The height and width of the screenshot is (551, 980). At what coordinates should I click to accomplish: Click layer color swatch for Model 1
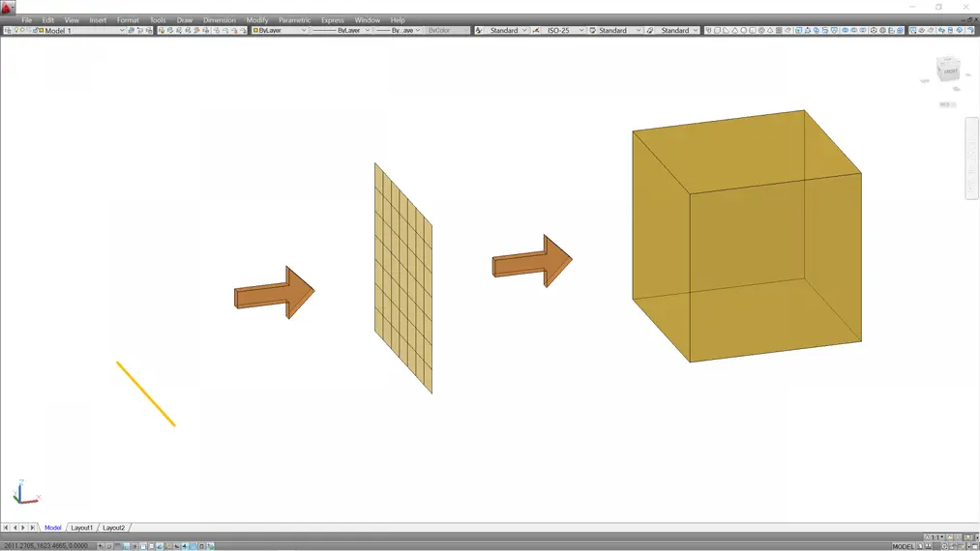[x=42, y=30]
